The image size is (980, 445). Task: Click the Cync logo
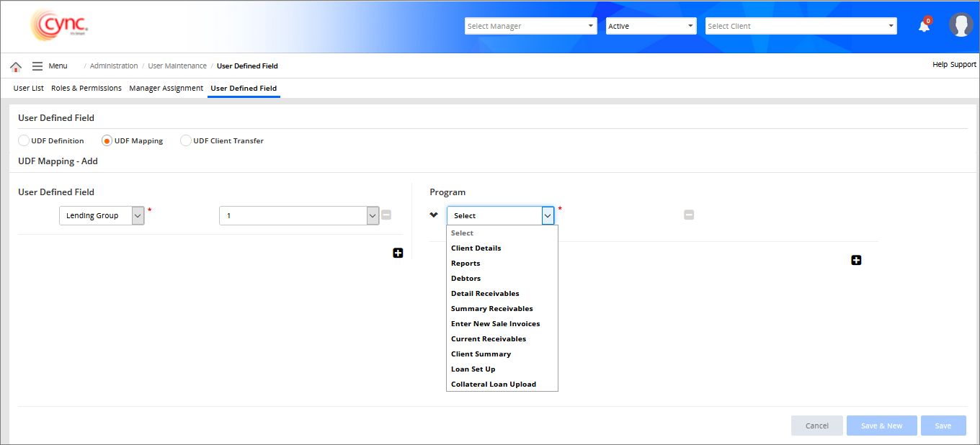click(59, 25)
